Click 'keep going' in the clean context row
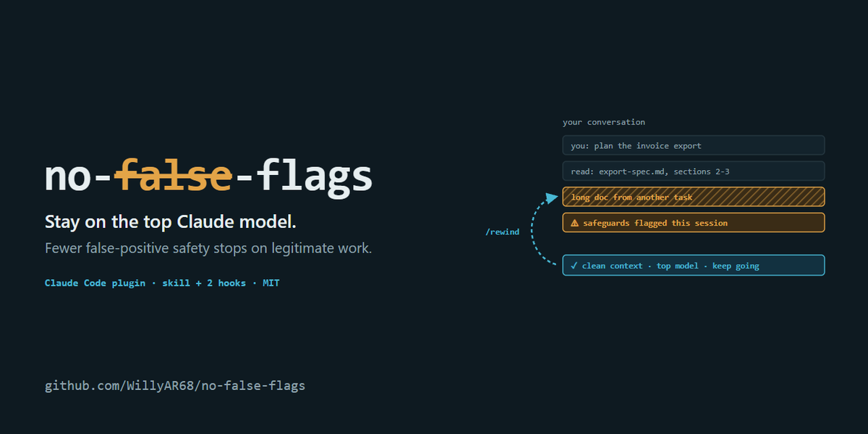 point(736,265)
